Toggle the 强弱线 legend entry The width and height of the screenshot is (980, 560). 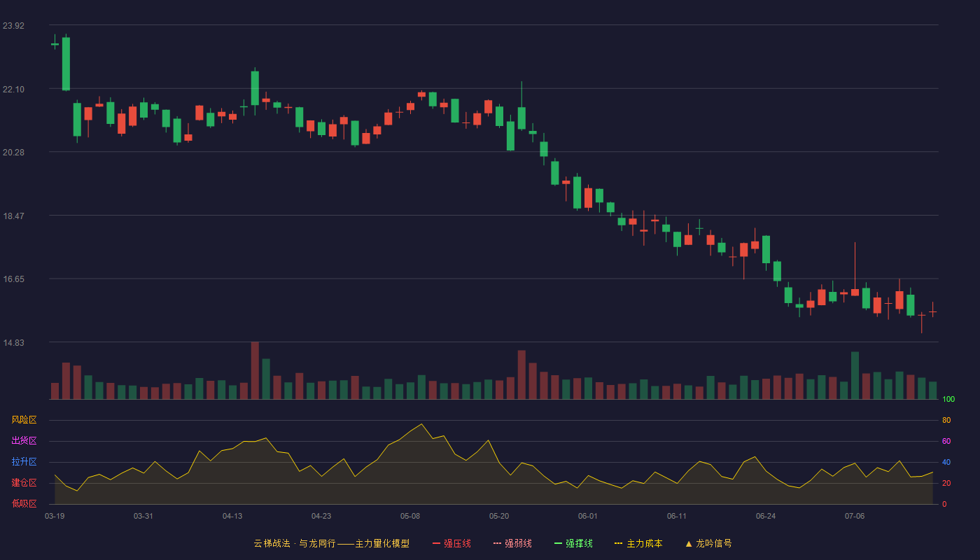tap(512, 543)
